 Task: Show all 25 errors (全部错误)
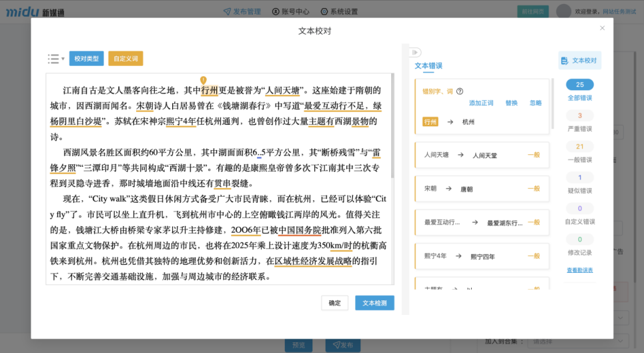tap(579, 90)
